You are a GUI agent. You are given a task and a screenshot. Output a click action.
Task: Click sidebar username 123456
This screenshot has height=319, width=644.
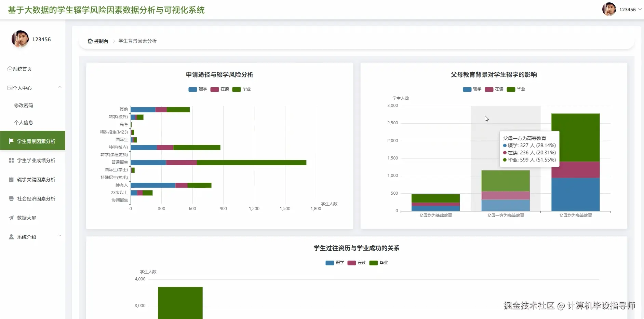tap(41, 39)
